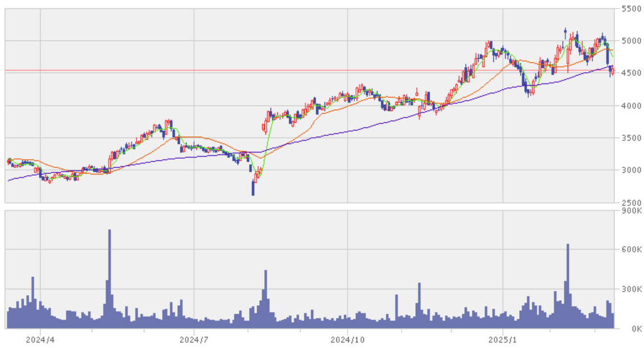Click the 4000 price axis label
Viewport: 644px width, 348px height.
pos(631,106)
